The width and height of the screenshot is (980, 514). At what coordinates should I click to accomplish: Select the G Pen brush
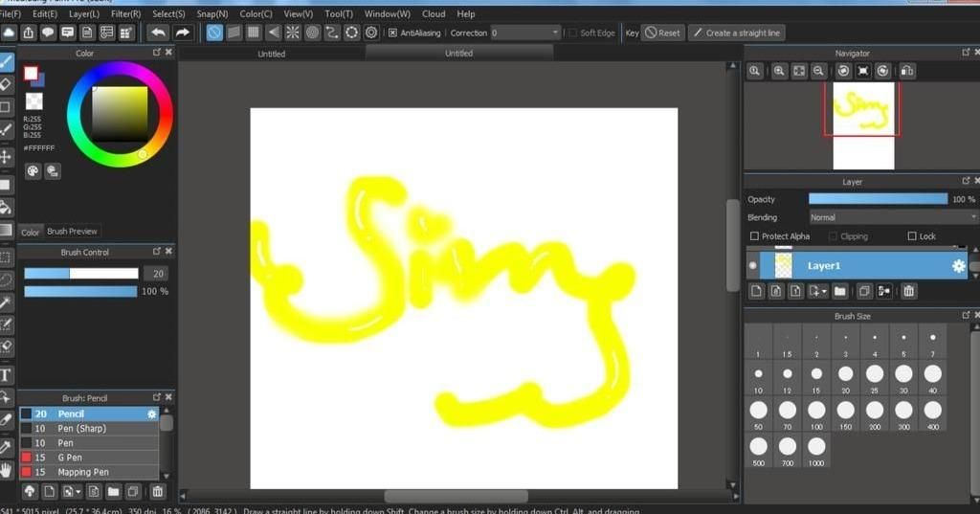click(89, 458)
